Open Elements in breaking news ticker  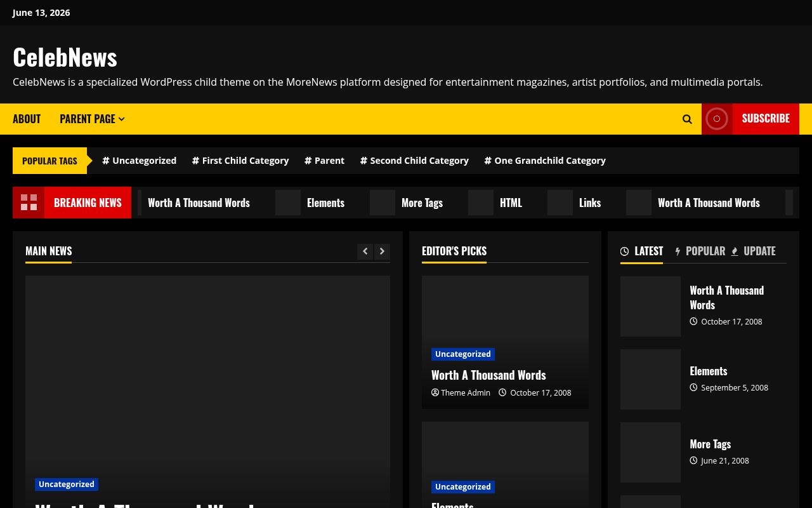325,203
